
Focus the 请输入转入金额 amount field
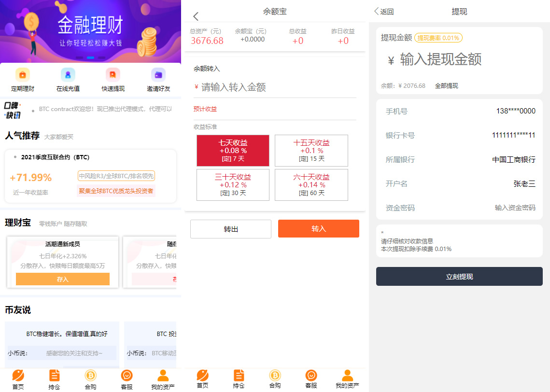point(275,87)
